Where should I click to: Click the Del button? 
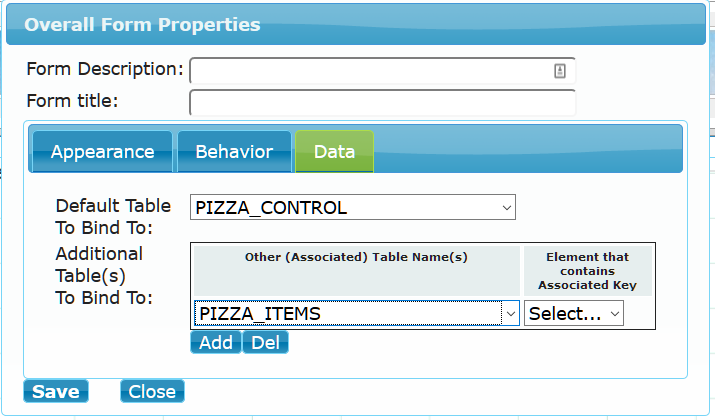[x=265, y=342]
